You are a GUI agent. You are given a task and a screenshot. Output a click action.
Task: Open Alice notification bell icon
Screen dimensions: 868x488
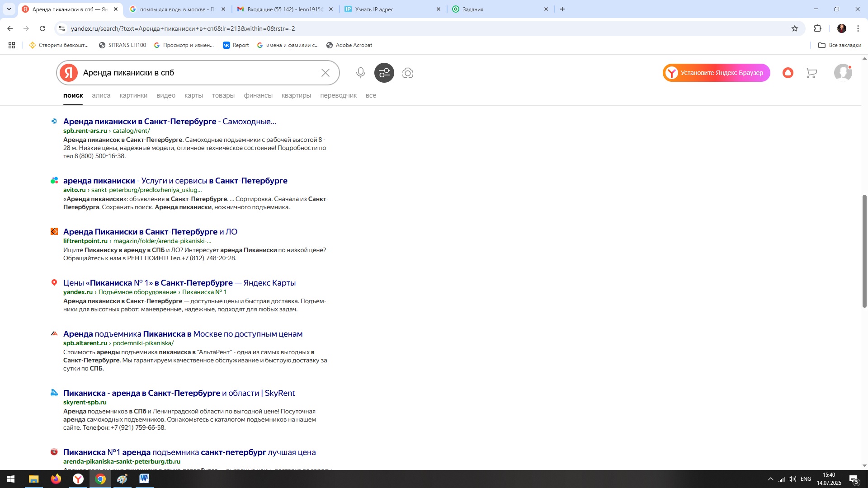tap(788, 73)
